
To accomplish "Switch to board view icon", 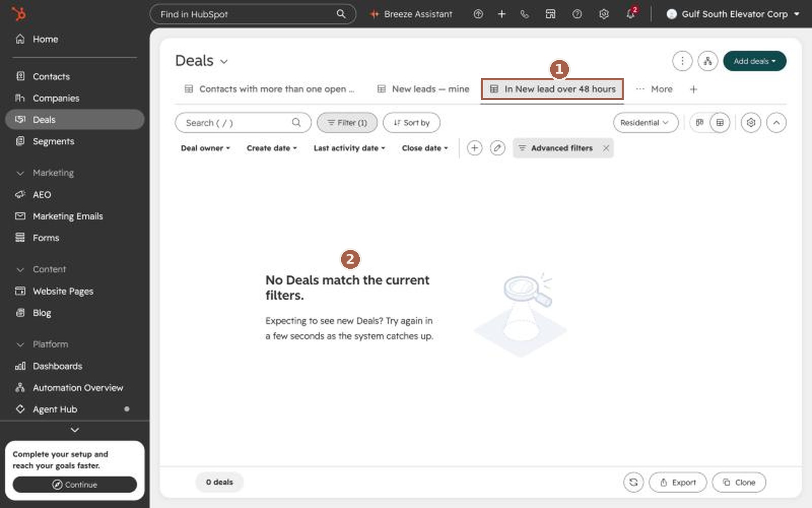I will 699,122.
